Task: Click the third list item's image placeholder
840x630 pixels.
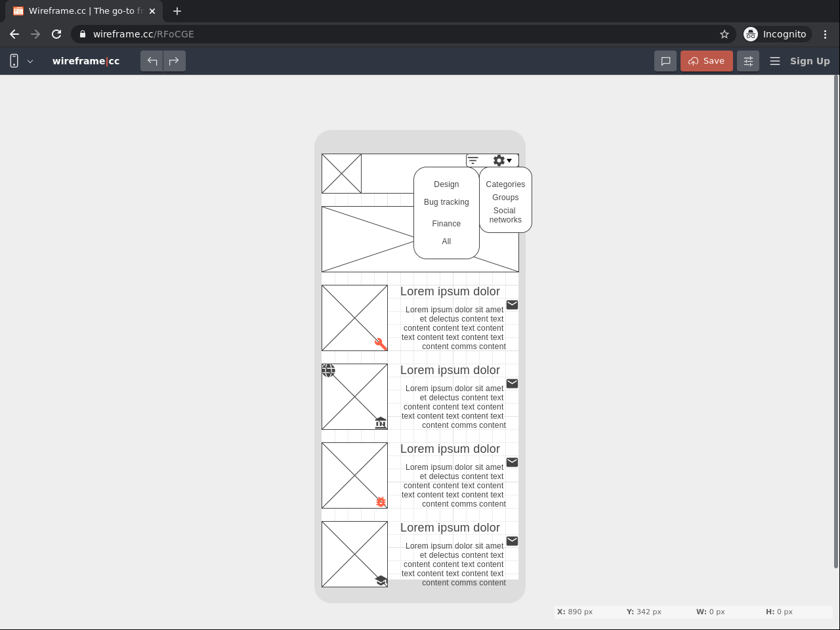Action: pos(354,475)
